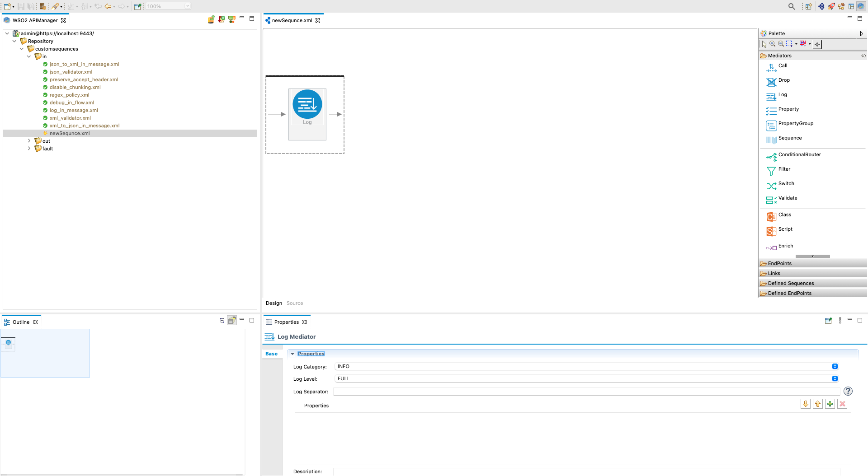The height and width of the screenshot is (476, 868).
Task: Collapse the Properties section header
Action: [x=292, y=354]
